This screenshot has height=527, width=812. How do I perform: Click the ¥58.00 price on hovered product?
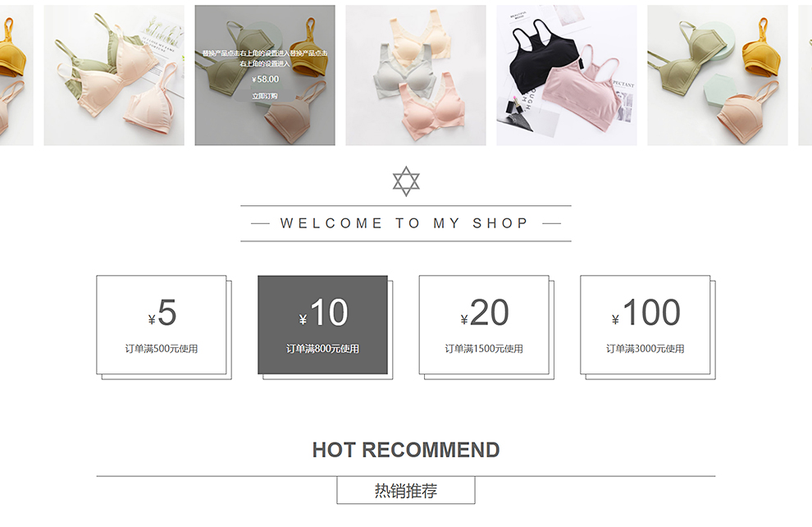[x=265, y=80]
